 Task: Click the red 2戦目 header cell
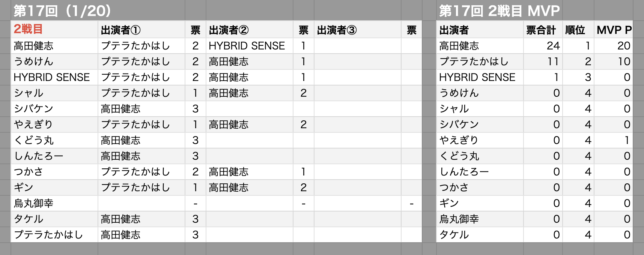pyautogui.click(x=29, y=29)
